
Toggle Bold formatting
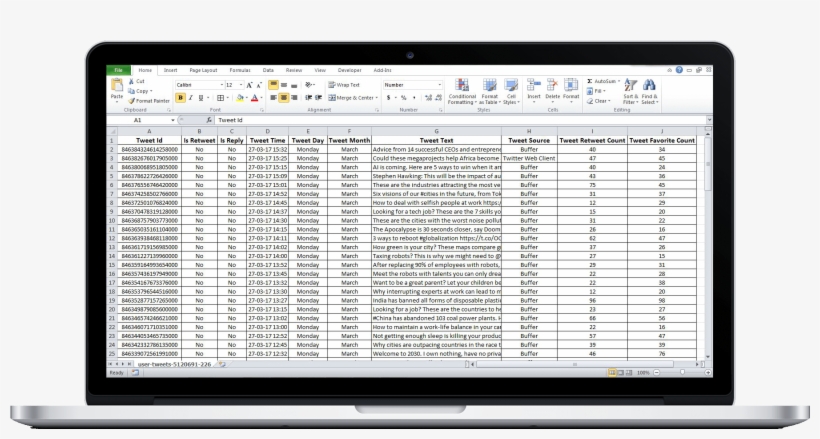coord(180,98)
